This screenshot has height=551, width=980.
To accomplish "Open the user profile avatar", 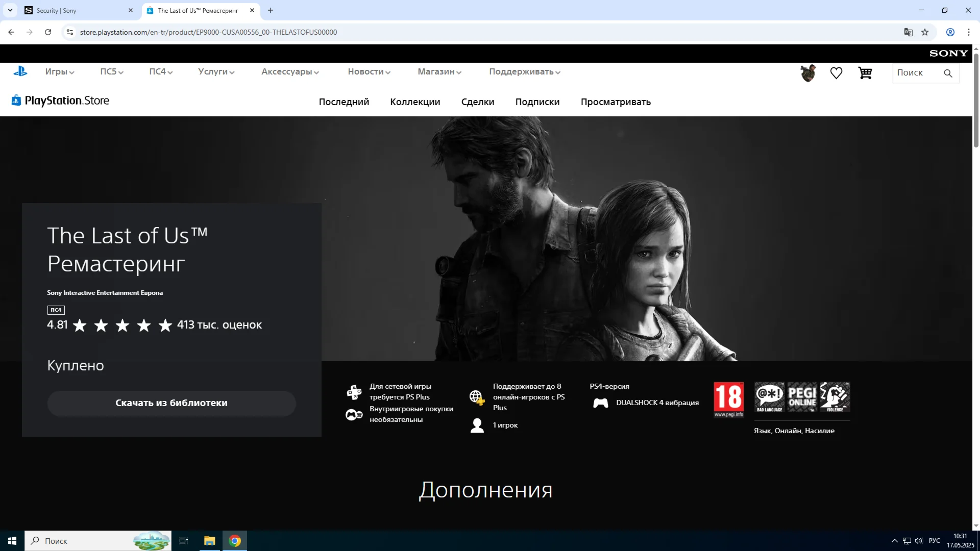I will pos(808,73).
